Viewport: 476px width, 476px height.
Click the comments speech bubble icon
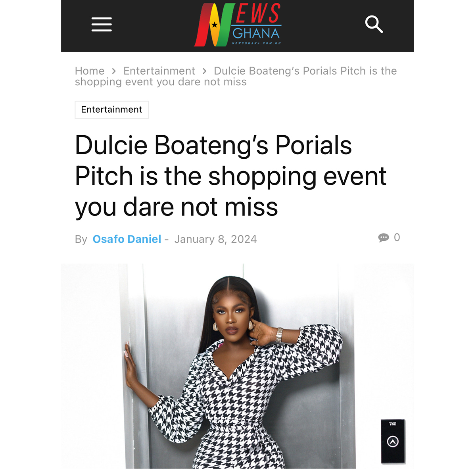tap(384, 238)
